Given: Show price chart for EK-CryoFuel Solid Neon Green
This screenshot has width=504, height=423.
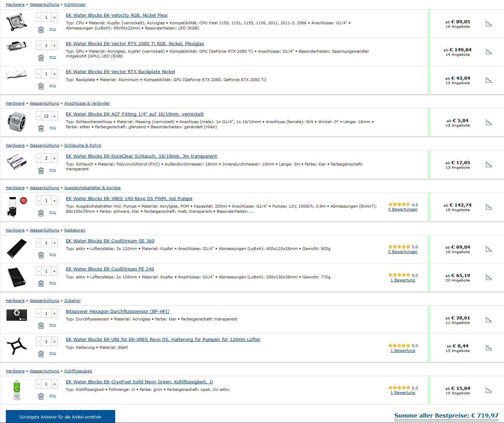Looking at the screenshot, I should (x=489, y=390).
